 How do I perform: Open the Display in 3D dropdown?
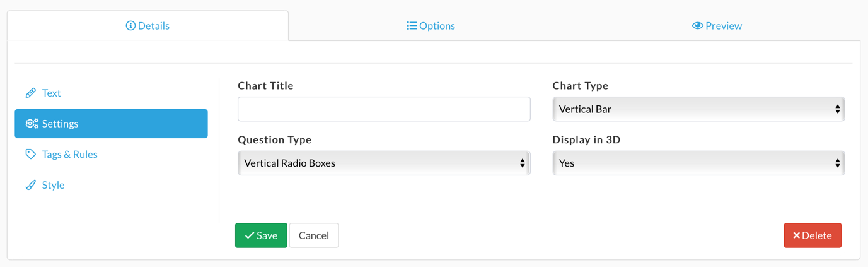coord(698,163)
